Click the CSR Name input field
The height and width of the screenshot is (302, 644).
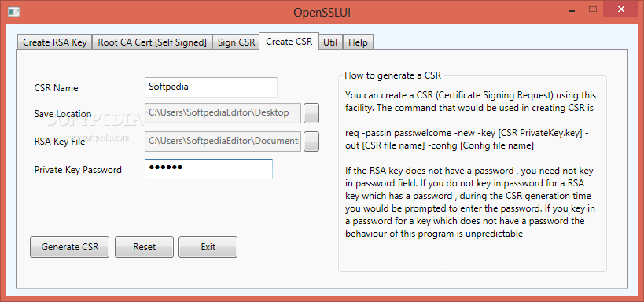(211, 87)
